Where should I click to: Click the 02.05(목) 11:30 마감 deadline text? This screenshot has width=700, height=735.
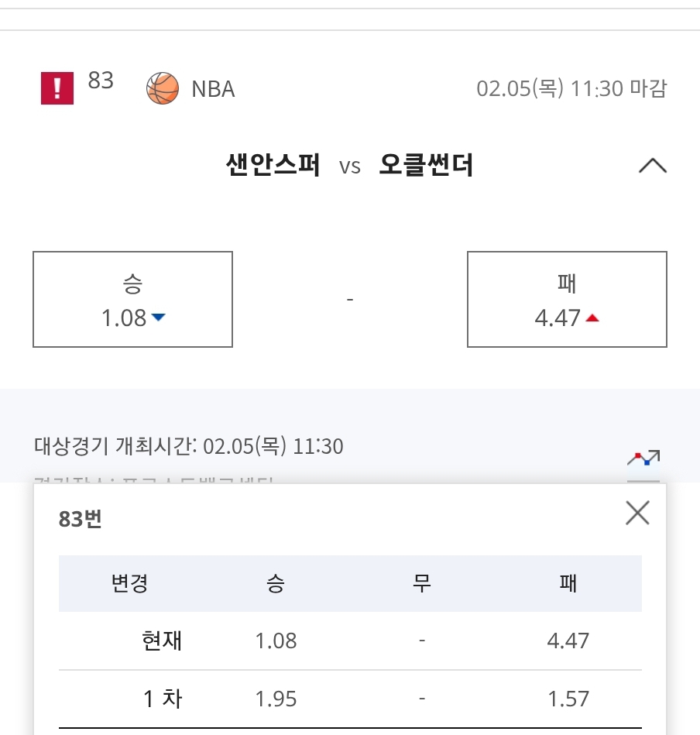coord(571,89)
